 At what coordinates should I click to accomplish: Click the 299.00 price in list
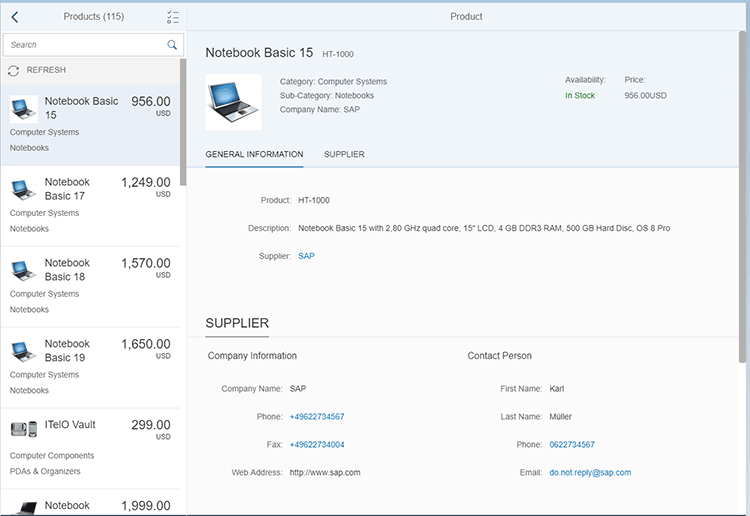pyautogui.click(x=151, y=425)
